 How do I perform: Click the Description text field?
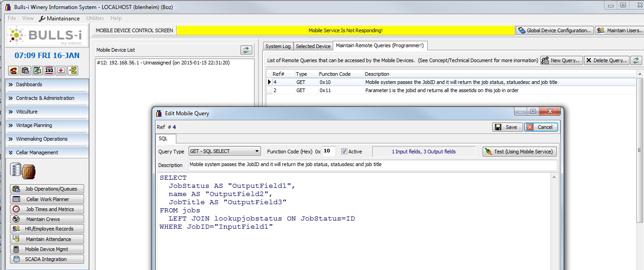(372, 165)
